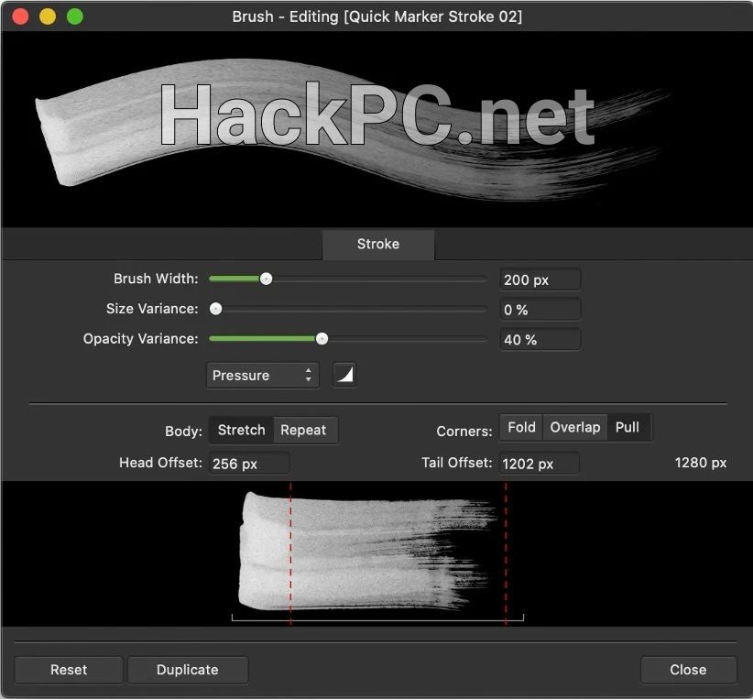Click the Brush Width value field
Image resolution: width=753 pixels, height=700 pixels.
(540, 280)
